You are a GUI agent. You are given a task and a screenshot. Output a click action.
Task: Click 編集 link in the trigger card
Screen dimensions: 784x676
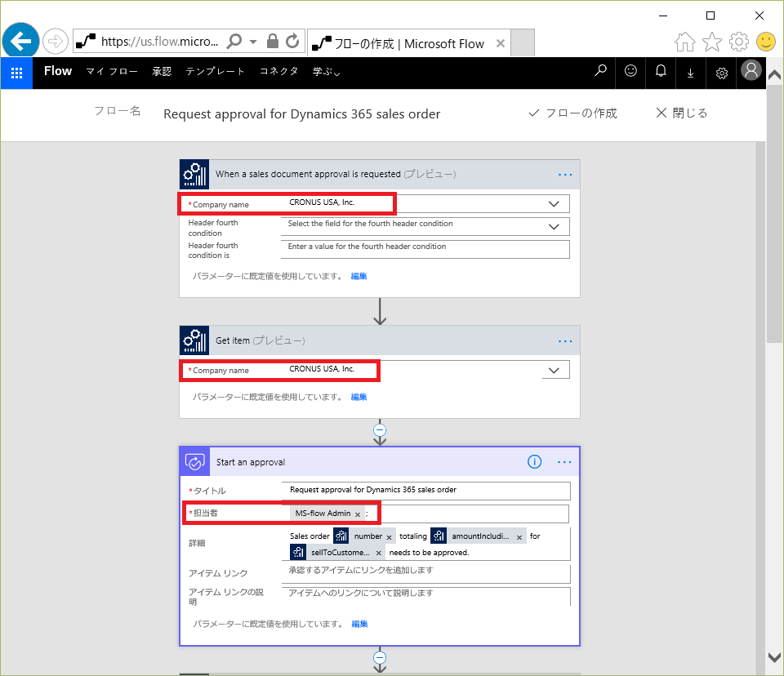pyautogui.click(x=359, y=277)
